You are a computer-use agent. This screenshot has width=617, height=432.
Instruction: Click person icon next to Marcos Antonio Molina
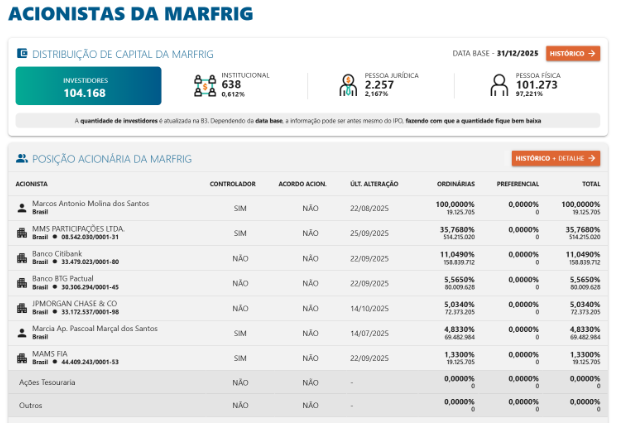22,208
